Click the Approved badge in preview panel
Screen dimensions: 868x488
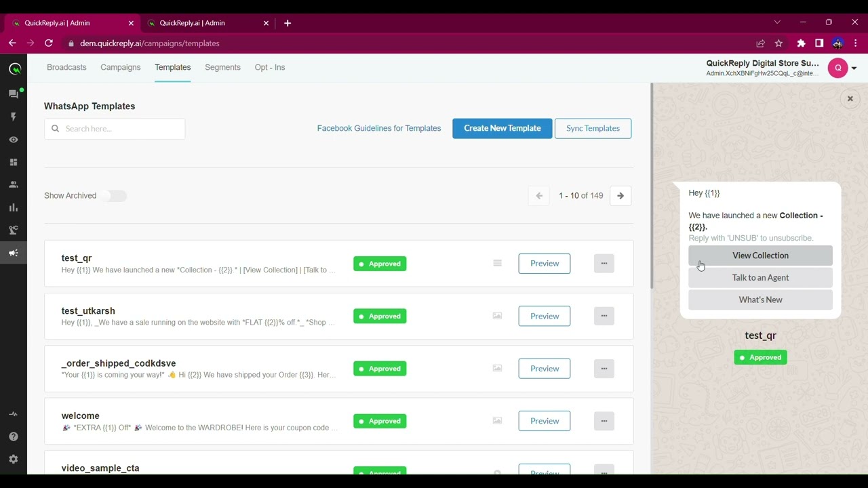(760, 357)
